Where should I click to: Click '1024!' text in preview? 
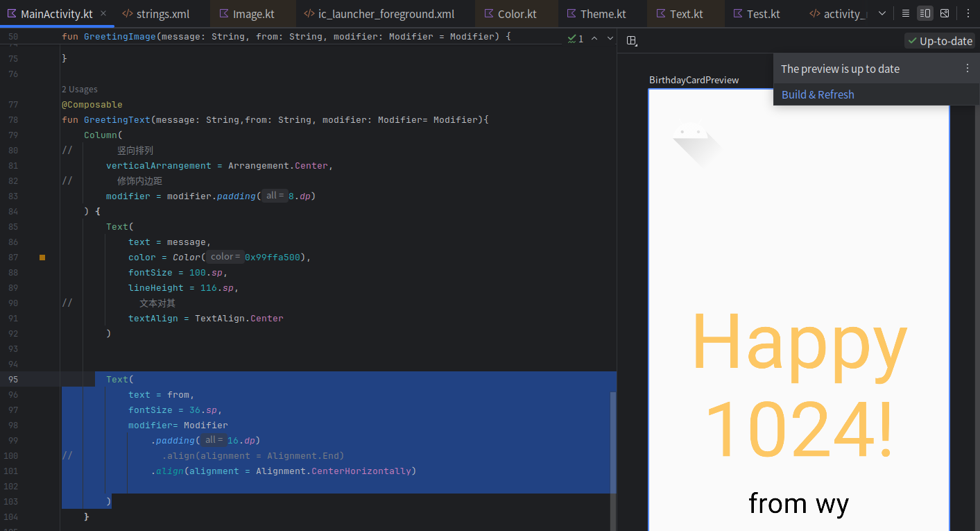coord(800,429)
